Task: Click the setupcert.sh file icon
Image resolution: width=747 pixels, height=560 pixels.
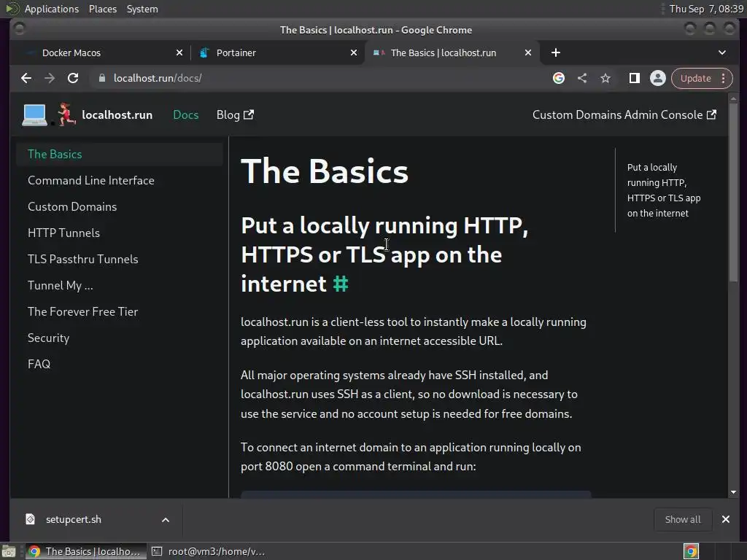Action: pyautogui.click(x=30, y=519)
